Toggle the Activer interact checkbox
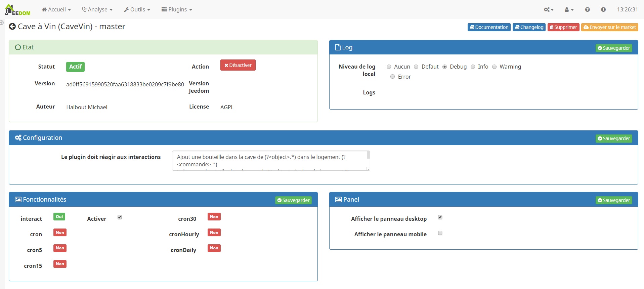The width and height of the screenshot is (644, 289). [x=120, y=217]
